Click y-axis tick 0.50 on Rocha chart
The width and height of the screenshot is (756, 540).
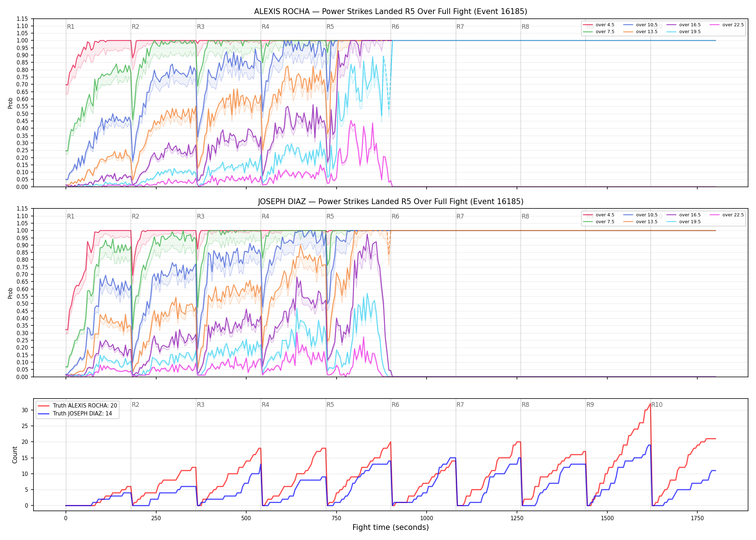point(22,114)
